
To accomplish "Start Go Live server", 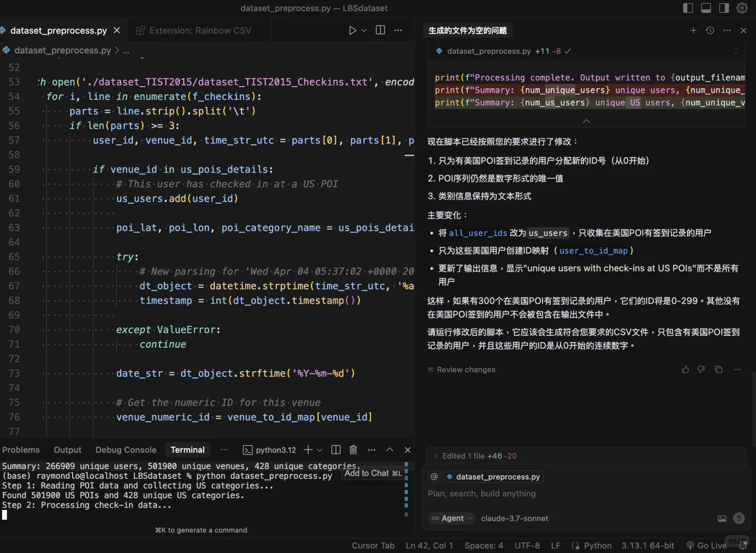I will click(706, 546).
